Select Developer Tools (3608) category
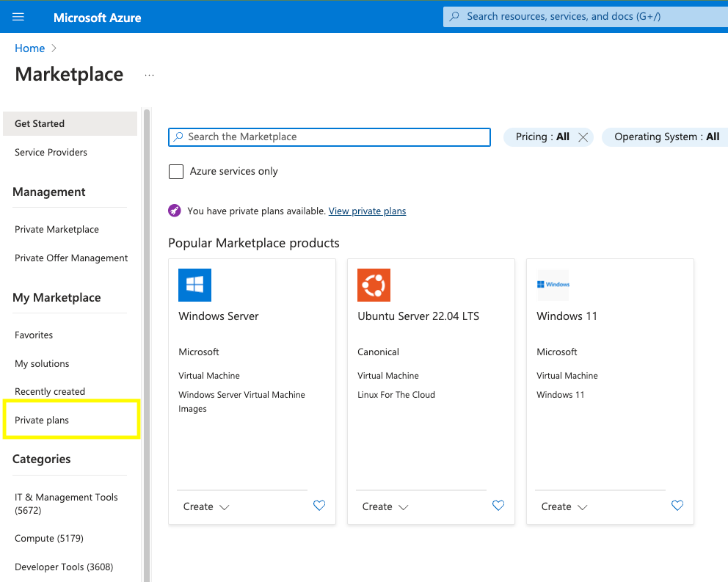The width and height of the screenshot is (728, 582). (x=64, y=567)
